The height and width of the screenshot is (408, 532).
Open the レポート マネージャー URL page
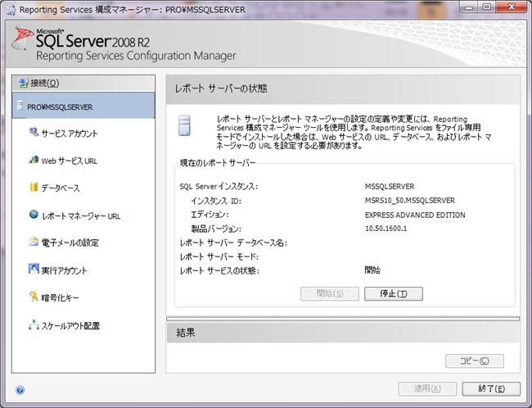(81, 215)
